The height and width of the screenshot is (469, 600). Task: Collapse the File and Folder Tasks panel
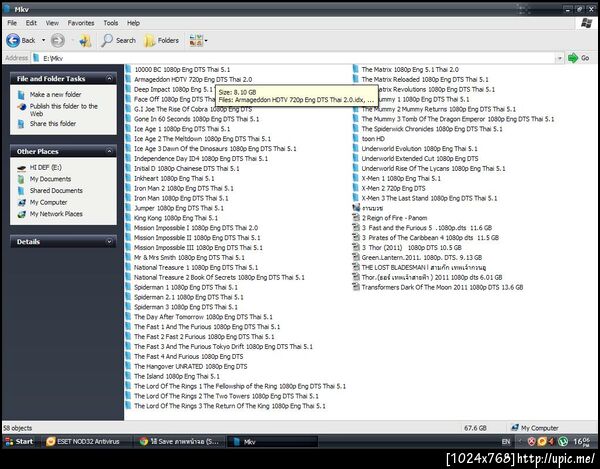[109, 78]
